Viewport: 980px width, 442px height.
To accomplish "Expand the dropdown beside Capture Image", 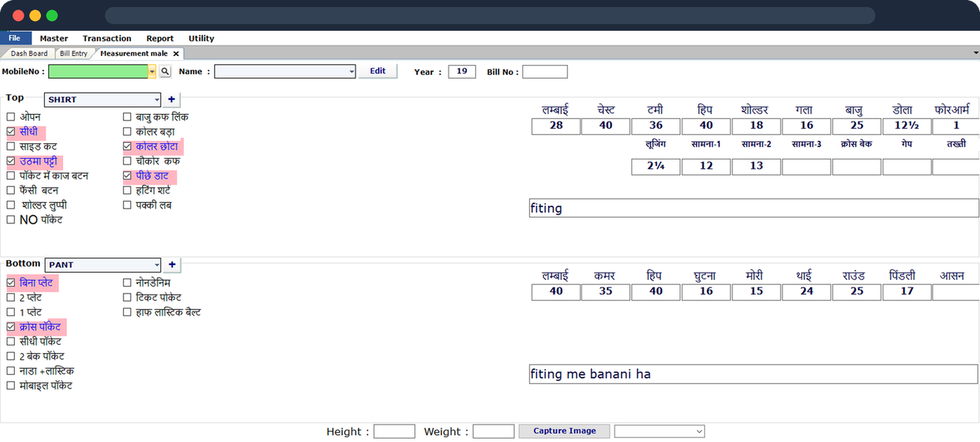I will [699, 432].
